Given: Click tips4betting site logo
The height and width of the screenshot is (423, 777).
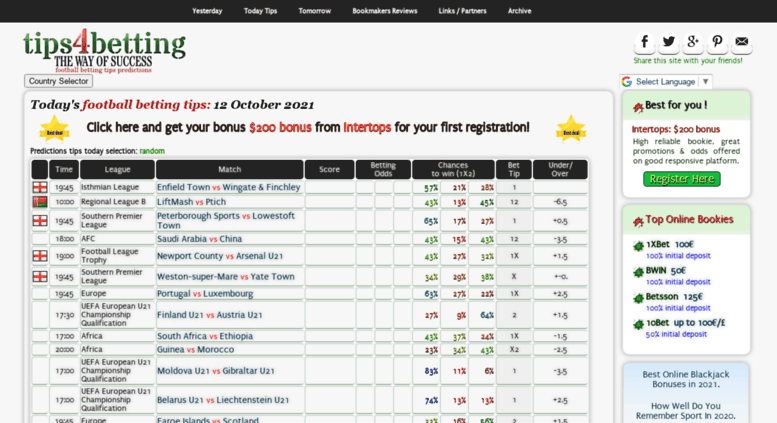Looking at the screenshot, I should click(104, 51).
